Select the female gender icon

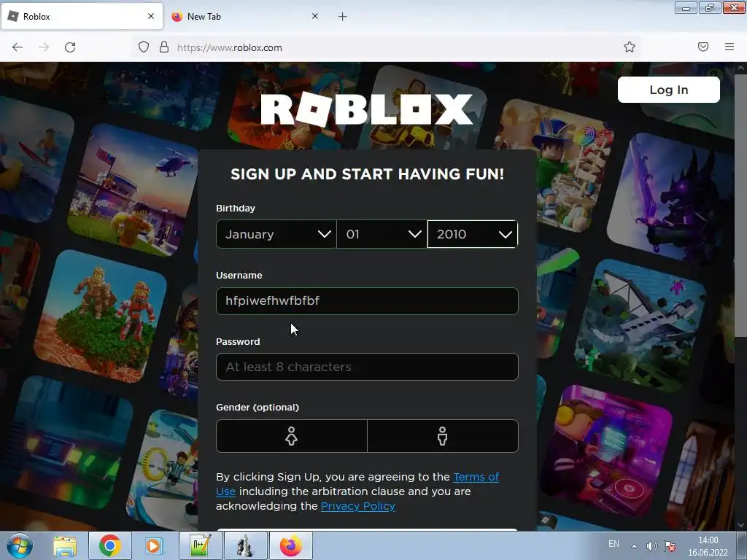pyautogui.click(x=292, y=436)
